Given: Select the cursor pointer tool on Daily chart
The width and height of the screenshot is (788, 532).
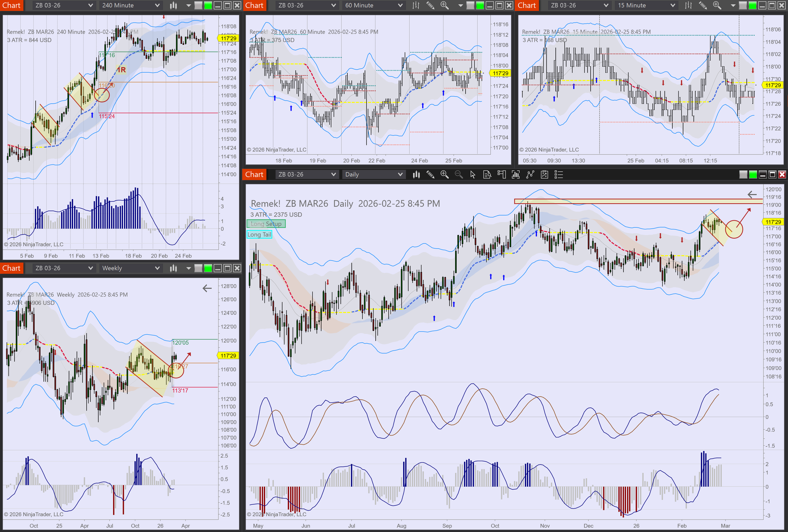Looking at the screenshot, I should click(473, 175).
